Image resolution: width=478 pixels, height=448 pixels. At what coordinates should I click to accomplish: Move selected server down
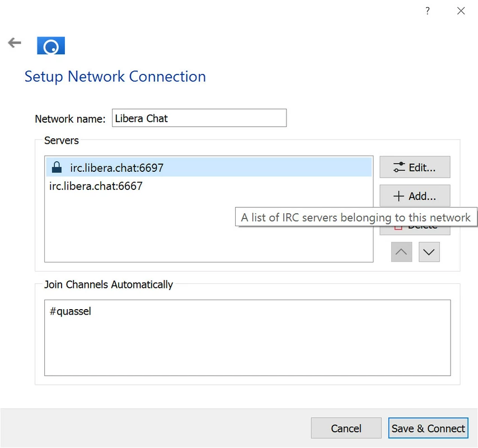pyautogui.click(x=429, y=252)
